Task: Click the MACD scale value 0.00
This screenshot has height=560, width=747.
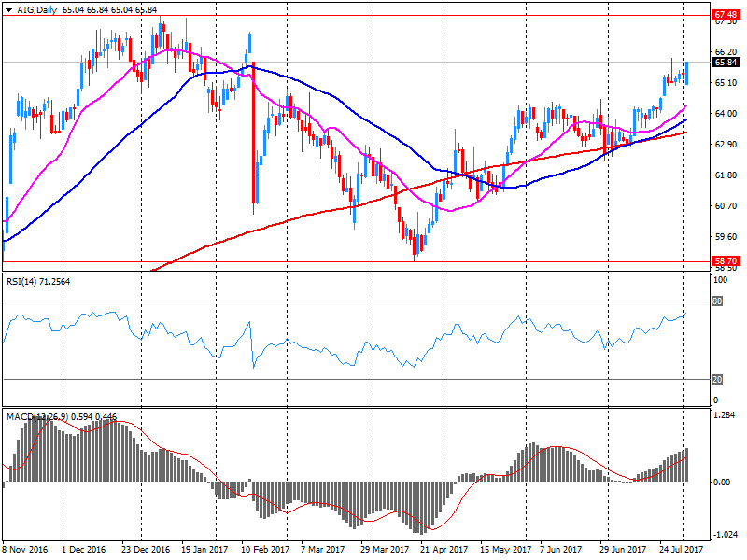Action: coord(722,483)
